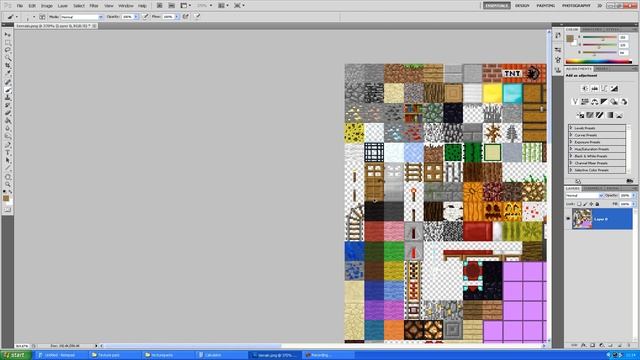Hide Layer 0 with eye icon

(x=568, y=219)
